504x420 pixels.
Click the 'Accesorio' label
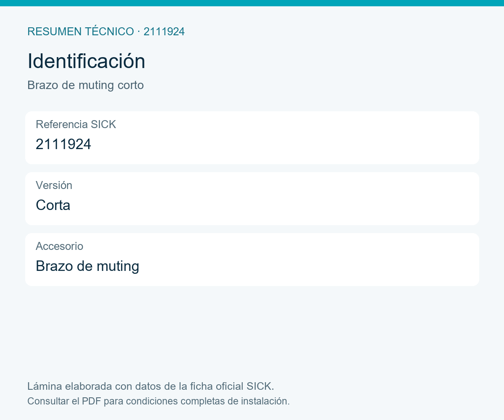tap(59, 246)
